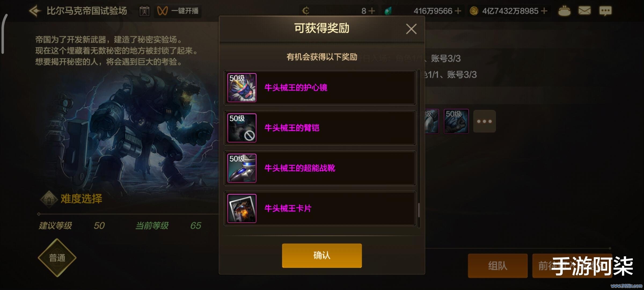
Task: Close the 可获得奖励 reward dialog
Action: pyautogui.click(x=411, y=29)
